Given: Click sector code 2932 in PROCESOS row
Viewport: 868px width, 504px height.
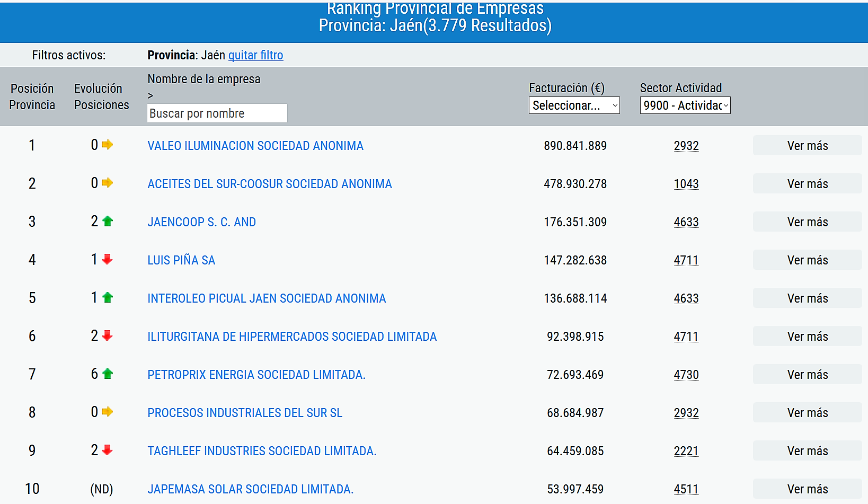Looking at the screenshot, I should (x=686, y=413).
